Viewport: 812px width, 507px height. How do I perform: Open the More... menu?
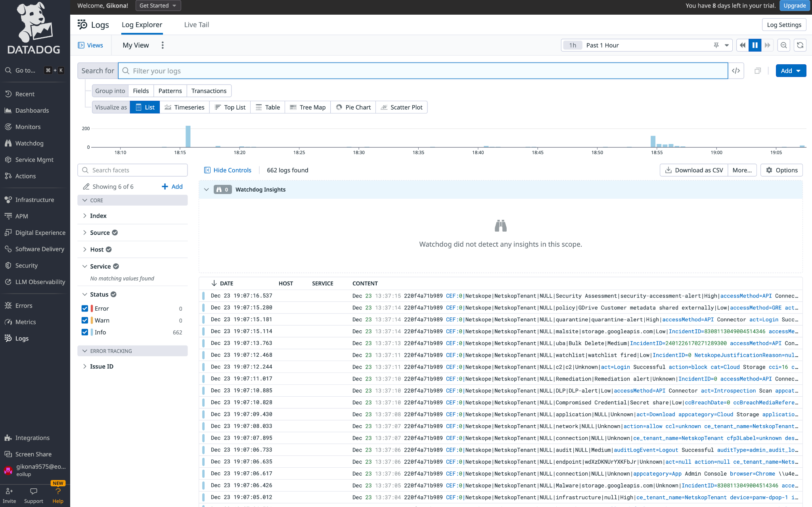[742, 170]
